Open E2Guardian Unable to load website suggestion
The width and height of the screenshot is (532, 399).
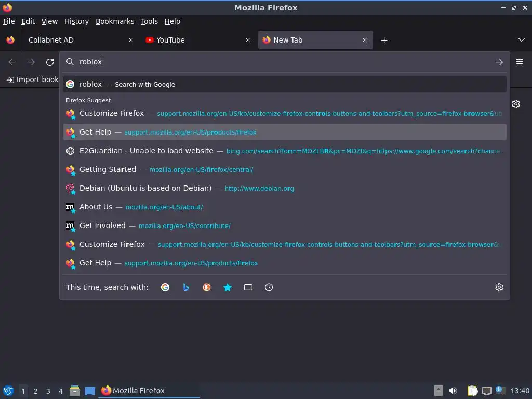point(284,151)
